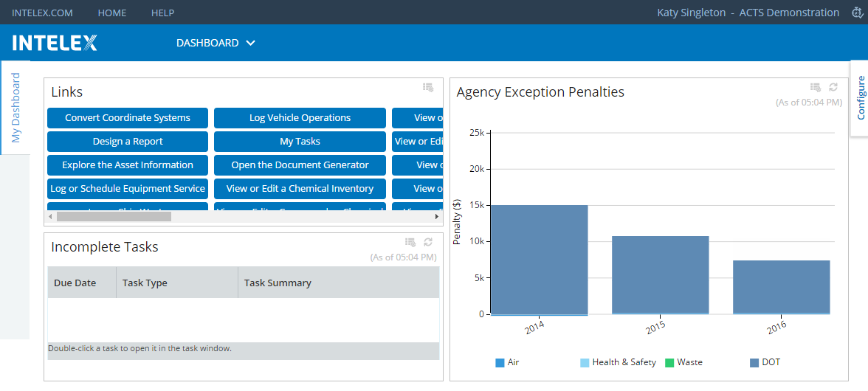Image resolution: width=868 pixels, height=391 pixels.
Task: Refresh the Incomplete Tasks panel
Action: coord(428,242)
